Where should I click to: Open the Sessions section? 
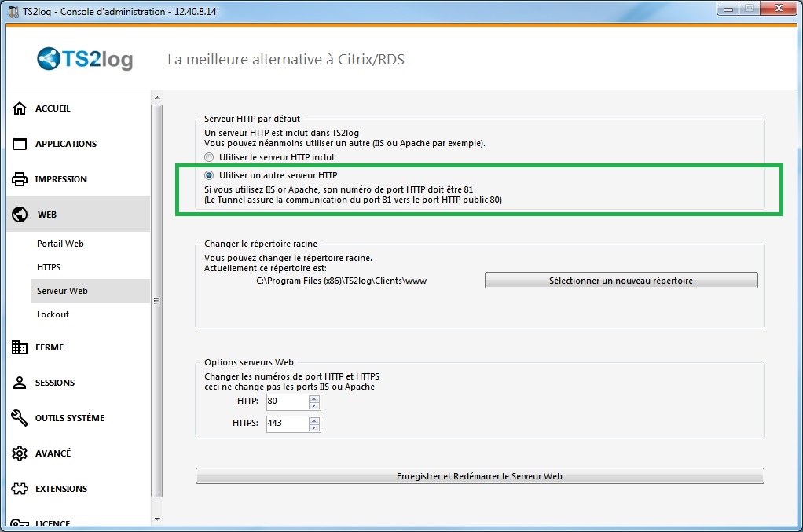pos(79,383)
